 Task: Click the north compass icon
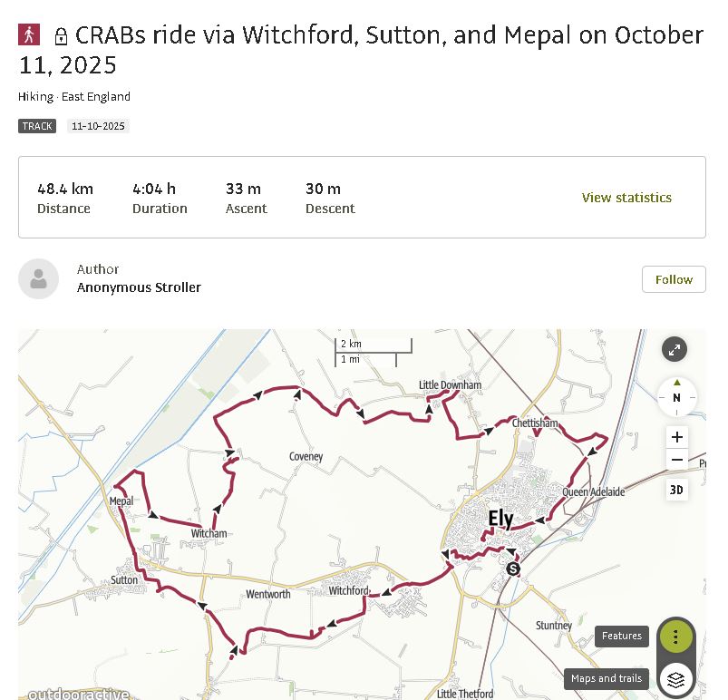click(x=676, y=396)
